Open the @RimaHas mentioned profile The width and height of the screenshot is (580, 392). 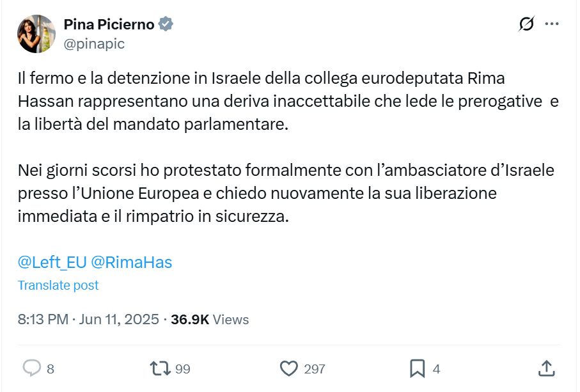pyautogui.click(x=132, y=262)
